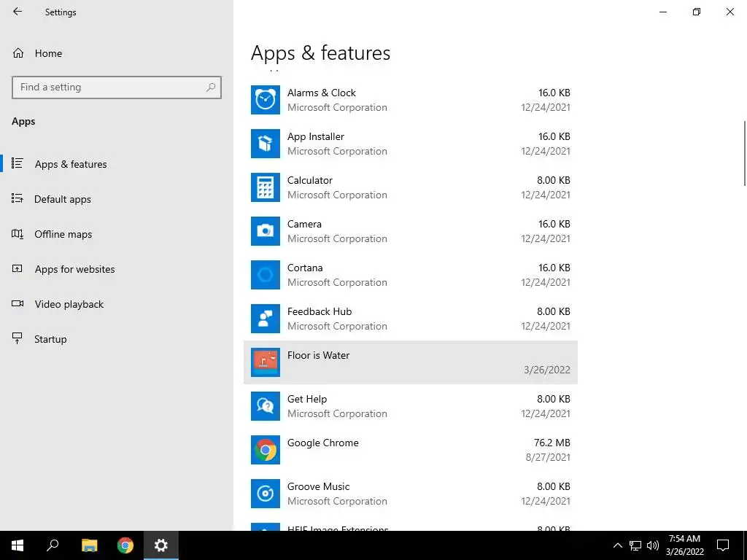Image resolution: width=747 pixels, height=560 pixels.
Task: Click the Feedback Hub icon
Action: 266,319
